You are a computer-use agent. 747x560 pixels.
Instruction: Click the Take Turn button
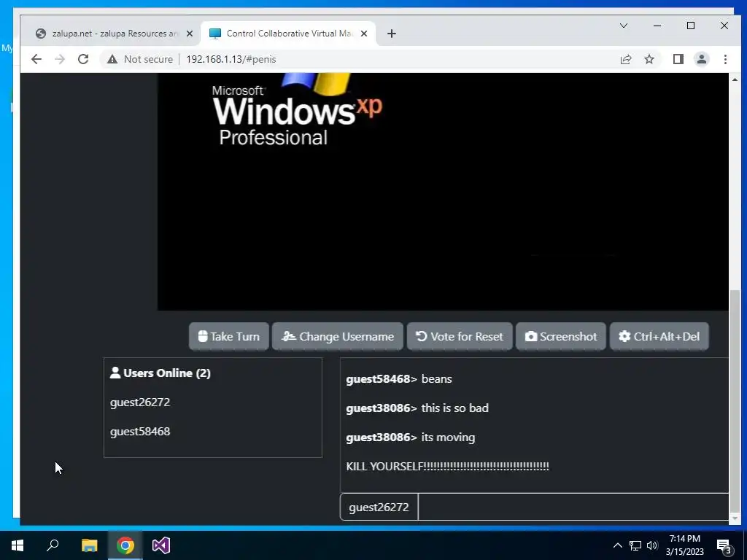click(x=228, y=336)
